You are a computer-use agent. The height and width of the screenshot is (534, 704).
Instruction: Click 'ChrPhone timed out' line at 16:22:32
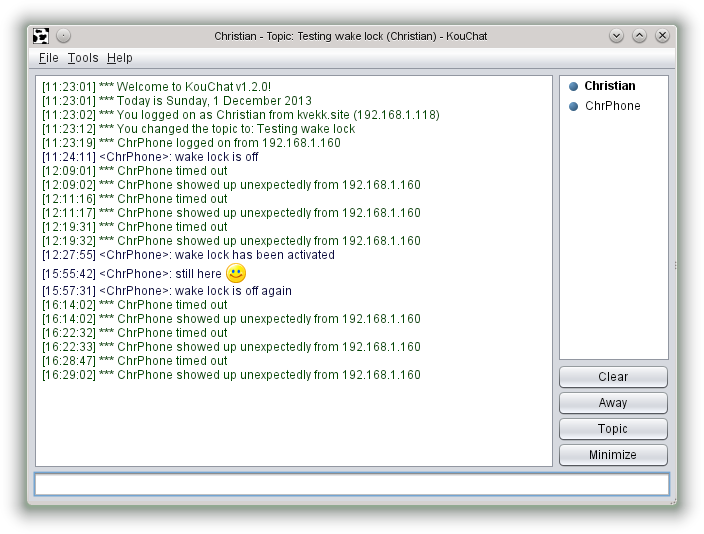pyautogui.click(x=135, y=333)
